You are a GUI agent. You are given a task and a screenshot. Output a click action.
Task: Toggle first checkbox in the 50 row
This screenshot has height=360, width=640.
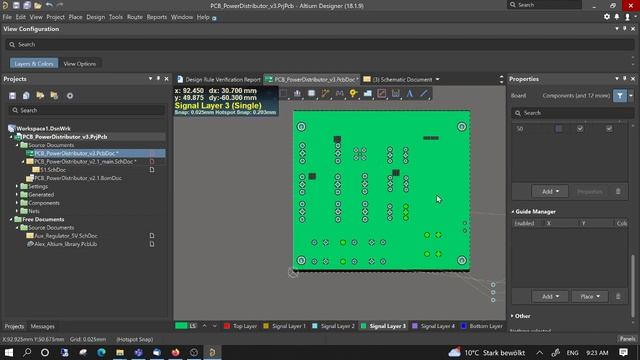pyautogui.click(x=580, y=129)
